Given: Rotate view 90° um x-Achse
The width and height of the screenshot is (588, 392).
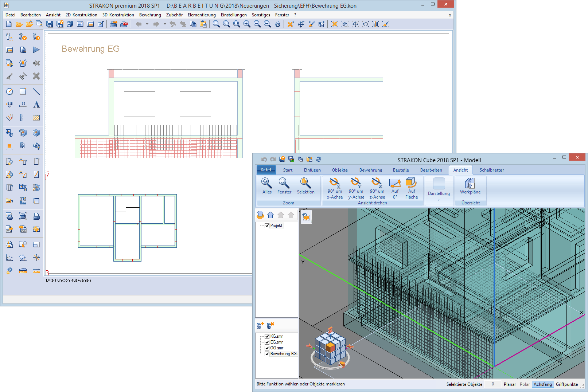Looking at the screenshot, I should [335, 188].
